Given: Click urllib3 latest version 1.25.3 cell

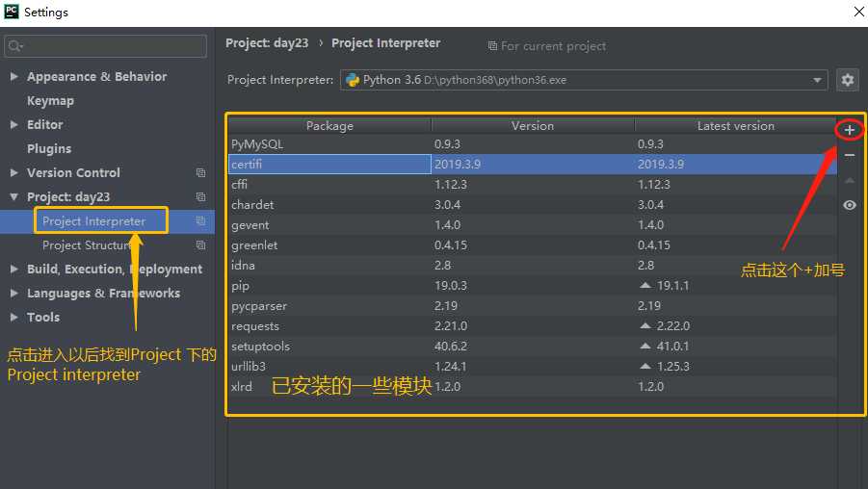Looking at the screenshot, I should point(736,367).
